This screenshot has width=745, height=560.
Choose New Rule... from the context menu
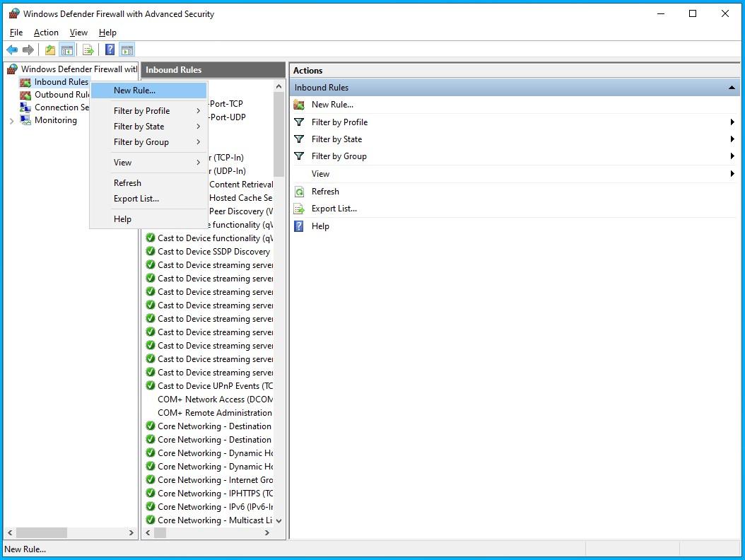(x=134, y=91)
